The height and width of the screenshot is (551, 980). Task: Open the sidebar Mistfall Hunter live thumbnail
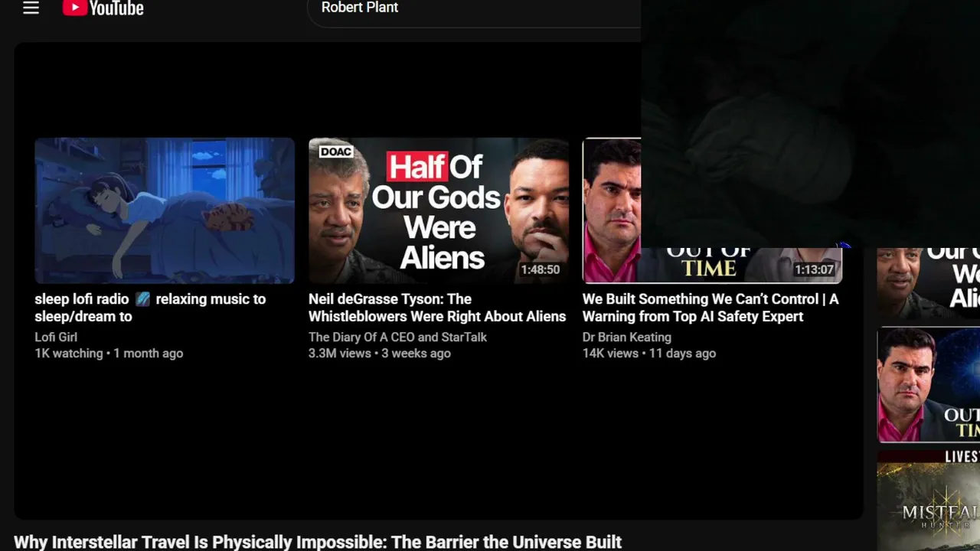tap(929, 500)
